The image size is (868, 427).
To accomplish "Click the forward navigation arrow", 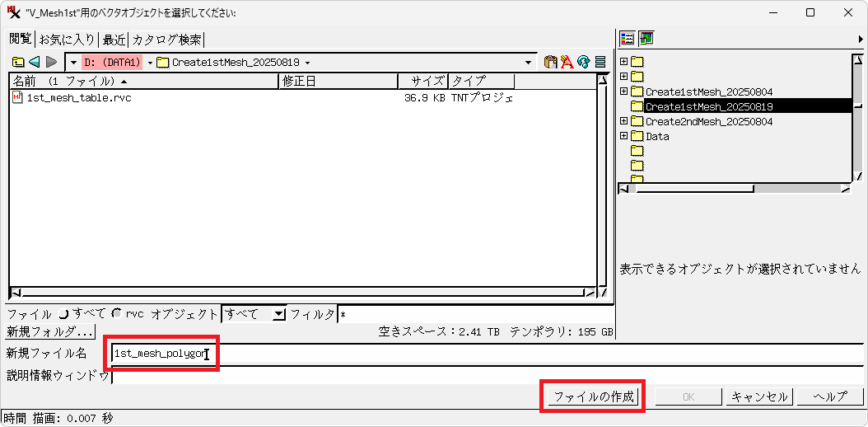I will click(x=51, y=62).
